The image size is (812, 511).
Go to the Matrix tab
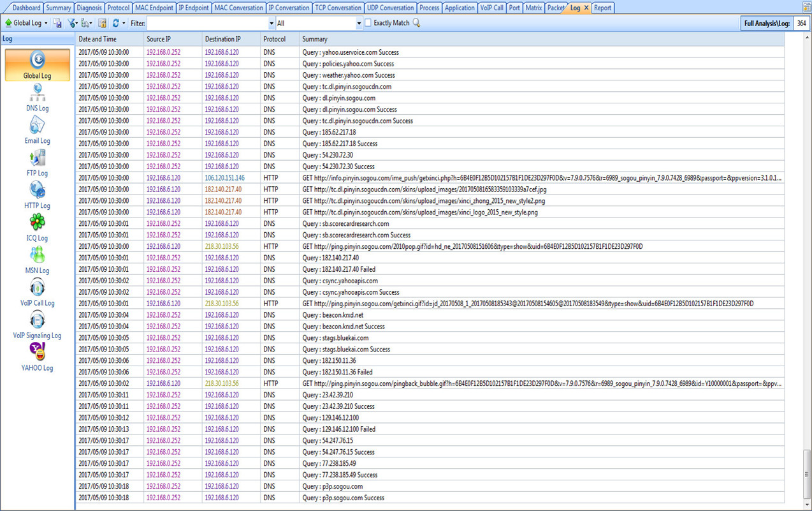[533, 8]
